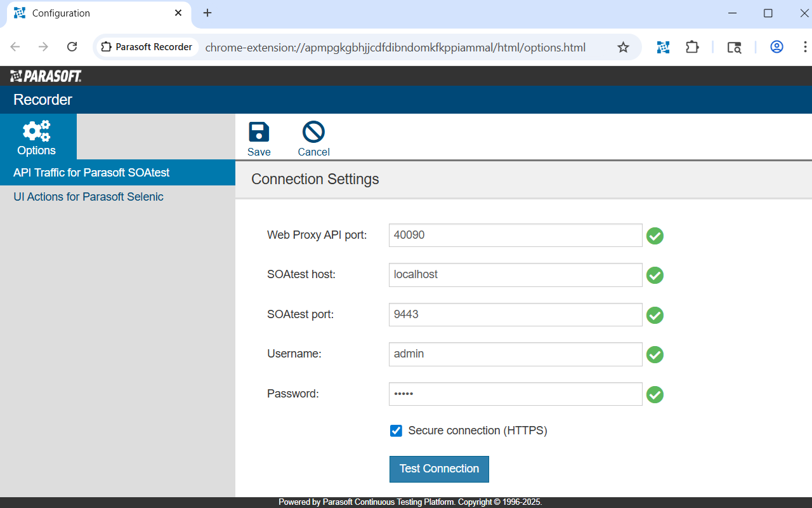Click the Secure connection (HTTPS) label

(478, 431)
